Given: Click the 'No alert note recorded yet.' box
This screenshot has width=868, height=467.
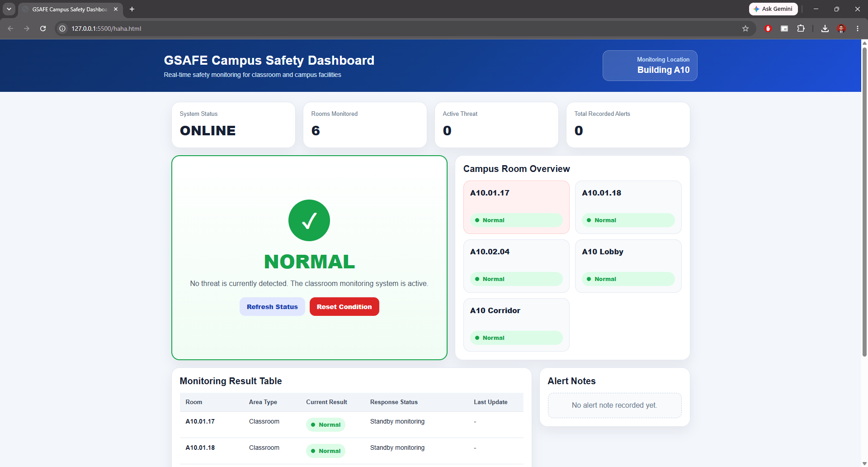Looking at the screenshot, I should 614,405.
